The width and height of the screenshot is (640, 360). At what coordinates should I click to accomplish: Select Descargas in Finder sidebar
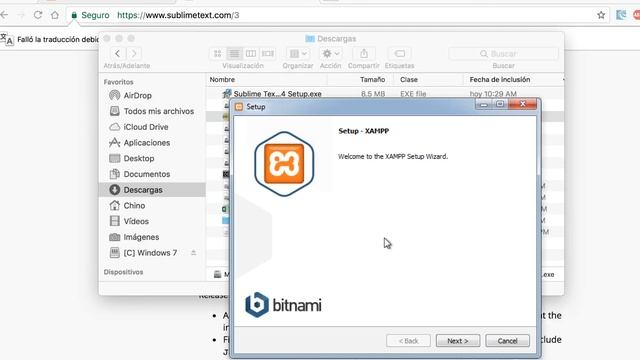[152, 190]
